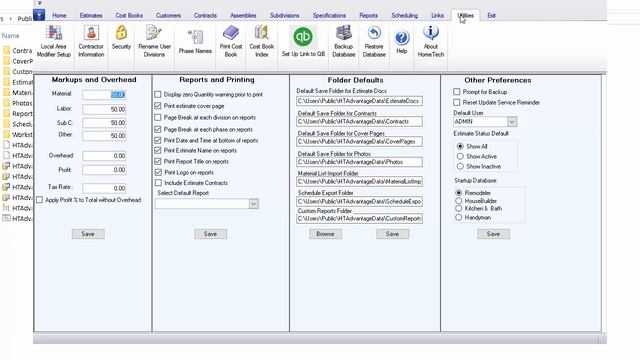Choose Kitchen & Bath startup database
The height and width of the screenshot is (360, 640).
pos(459,209)
